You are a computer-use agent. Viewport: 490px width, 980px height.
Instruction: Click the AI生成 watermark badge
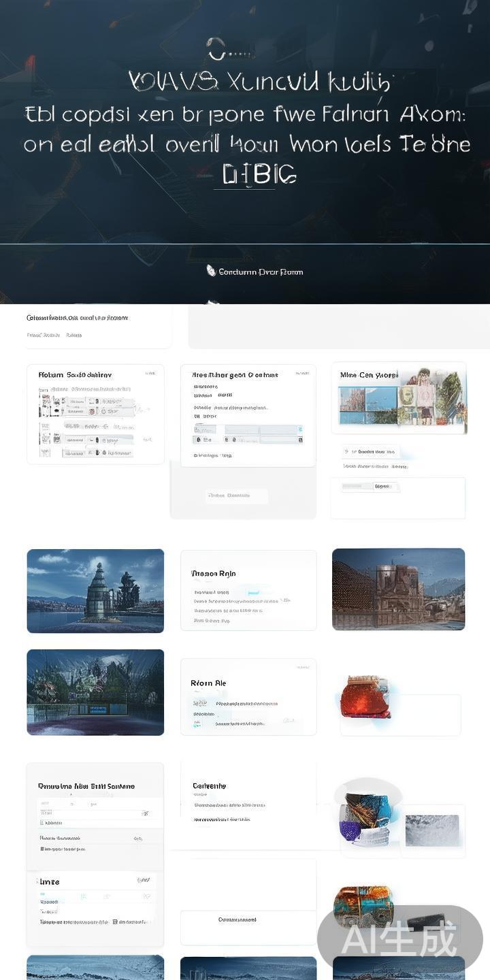(x=399, y=940)
